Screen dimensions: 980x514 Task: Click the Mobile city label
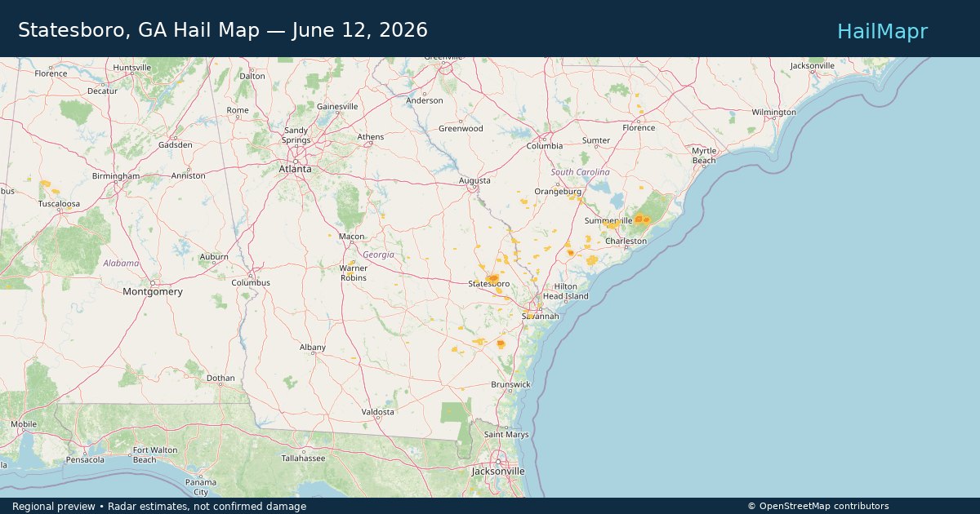(24, 424)
